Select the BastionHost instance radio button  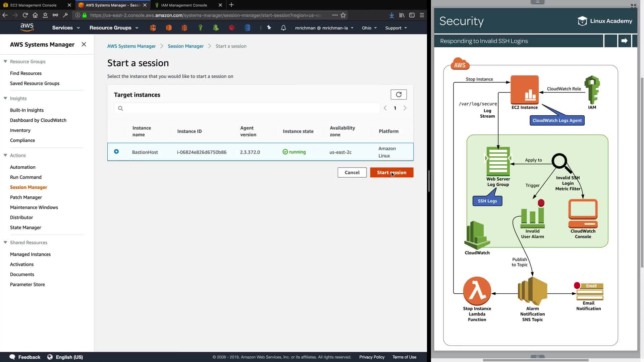pyautogui.click(x=116, y=152)
